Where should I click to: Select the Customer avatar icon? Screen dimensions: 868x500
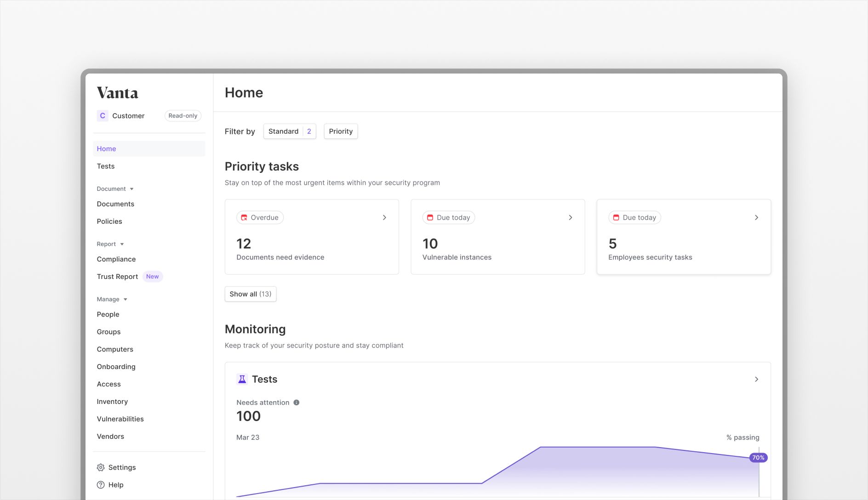pos(103,116)
